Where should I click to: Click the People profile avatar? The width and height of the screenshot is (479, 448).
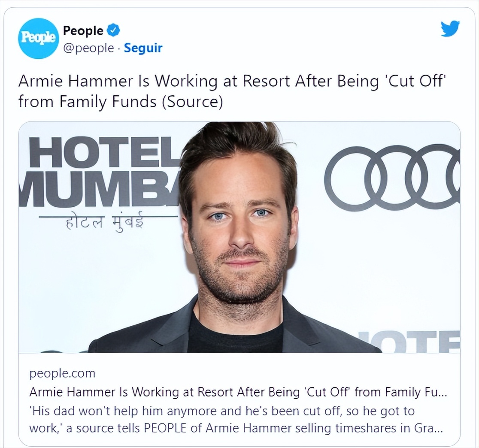pyautogui.click(x=38, y=38)
